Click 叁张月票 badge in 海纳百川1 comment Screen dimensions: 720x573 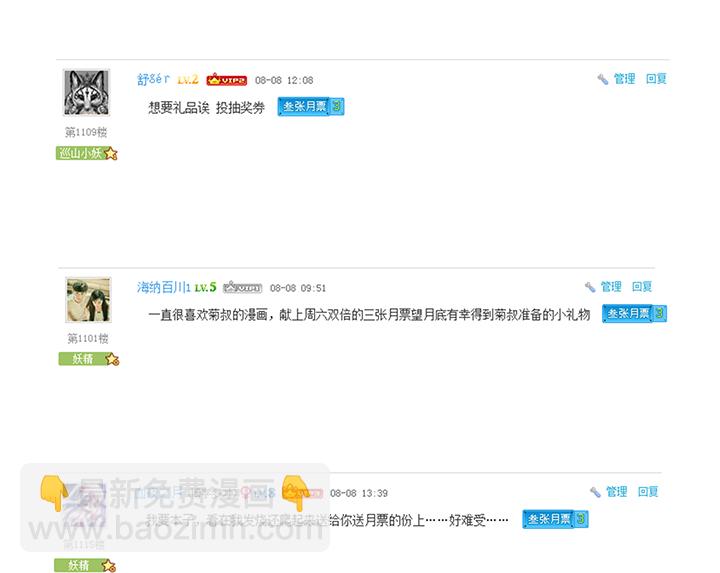(x=634, y=314)
